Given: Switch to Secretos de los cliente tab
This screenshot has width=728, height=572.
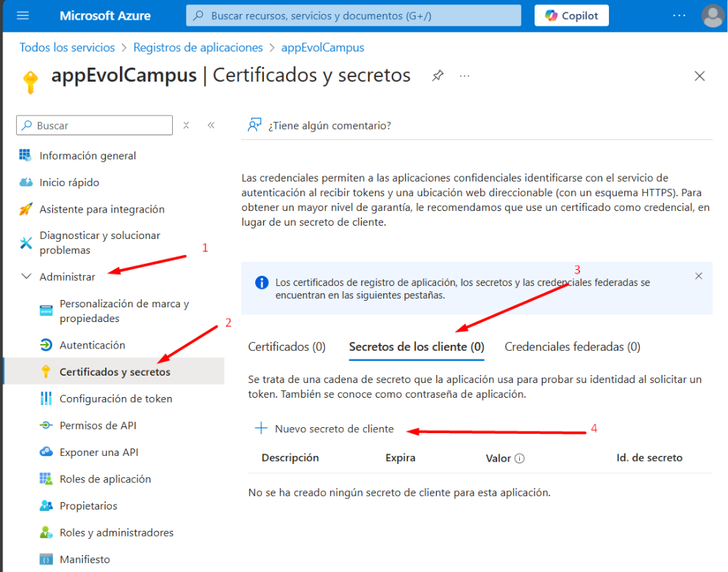Looking at the screenshot, I should pyautogui.click(x=416, y=347).
